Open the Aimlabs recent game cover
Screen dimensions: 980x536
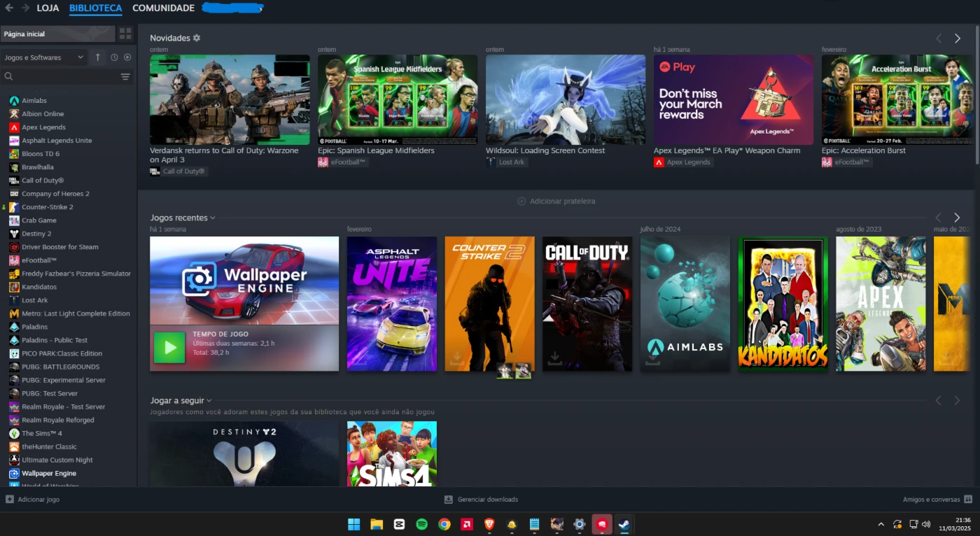pos(685,304)
